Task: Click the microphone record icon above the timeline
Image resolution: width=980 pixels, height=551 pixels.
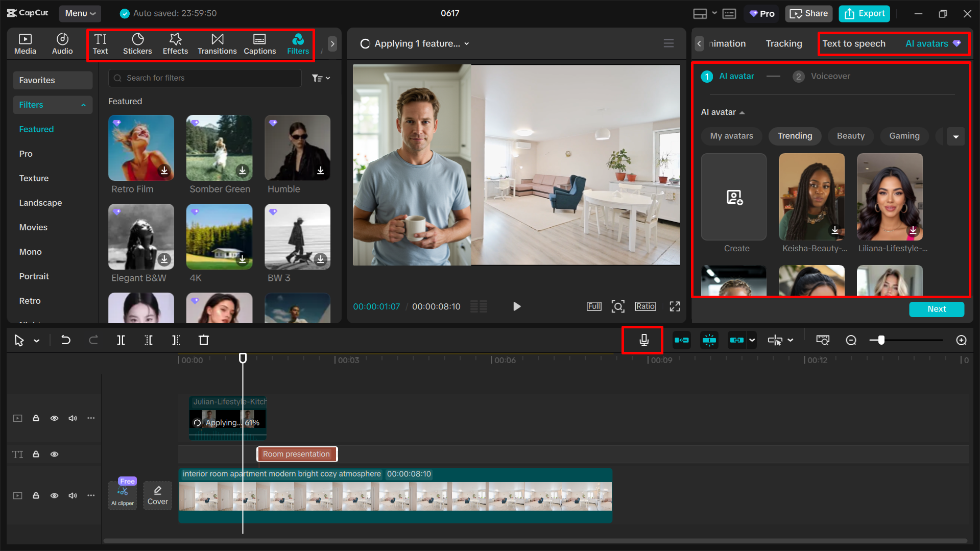Action: point(642,340)
